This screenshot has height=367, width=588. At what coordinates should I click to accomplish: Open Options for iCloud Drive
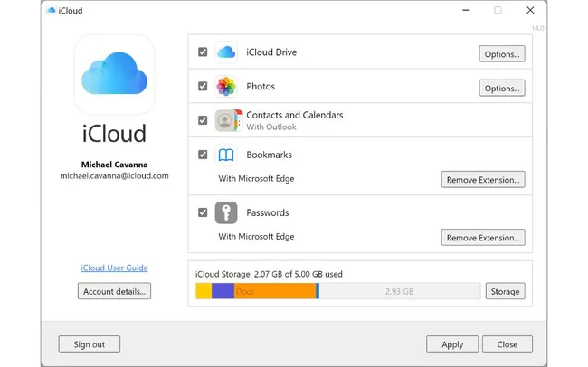pos(502,54)
